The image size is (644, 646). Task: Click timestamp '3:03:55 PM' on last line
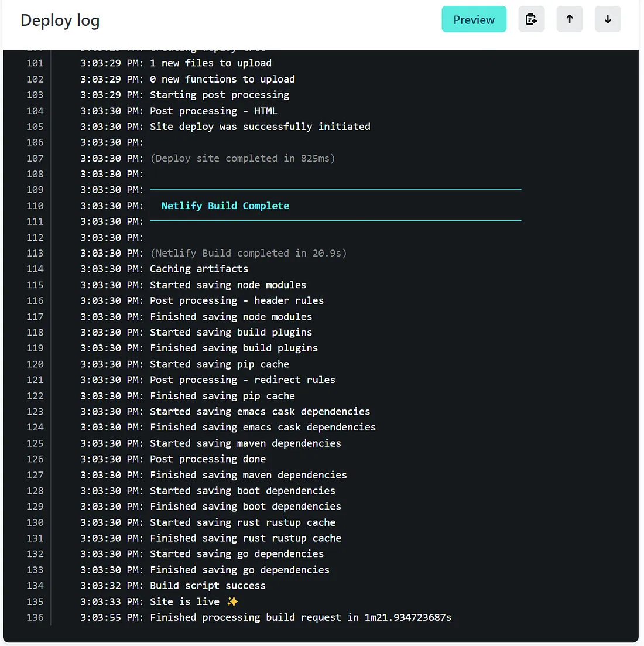point(109,617)
